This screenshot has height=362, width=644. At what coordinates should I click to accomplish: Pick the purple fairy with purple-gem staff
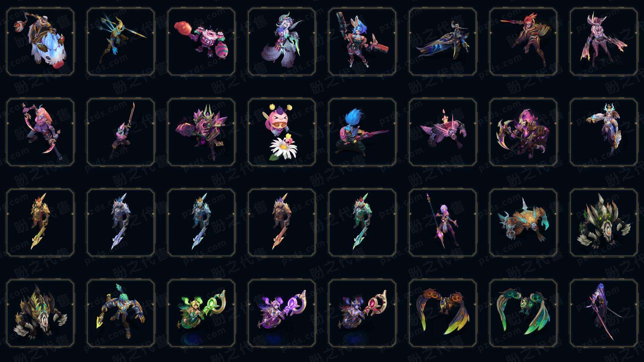[x=282, y=313]
